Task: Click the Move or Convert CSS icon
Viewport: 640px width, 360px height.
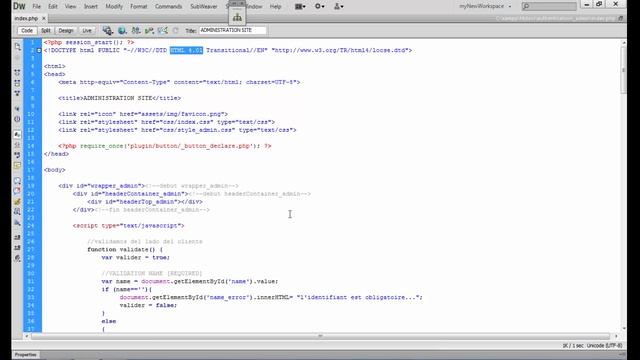Action: [17, 222]
